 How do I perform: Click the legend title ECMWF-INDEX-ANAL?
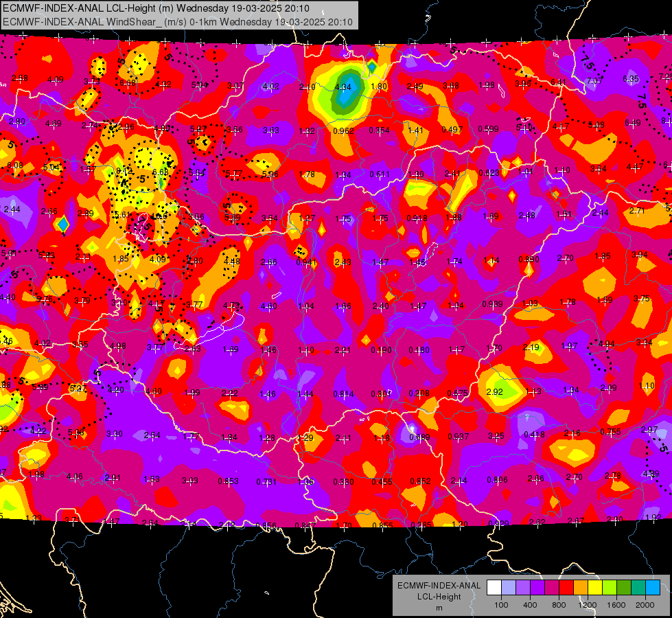(x=439, y=586)
